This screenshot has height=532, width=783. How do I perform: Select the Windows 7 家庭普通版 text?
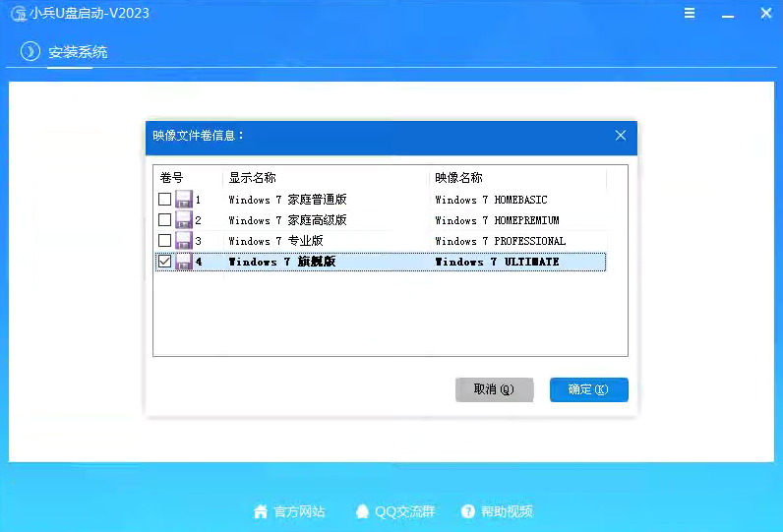click(x=287, y=200)
